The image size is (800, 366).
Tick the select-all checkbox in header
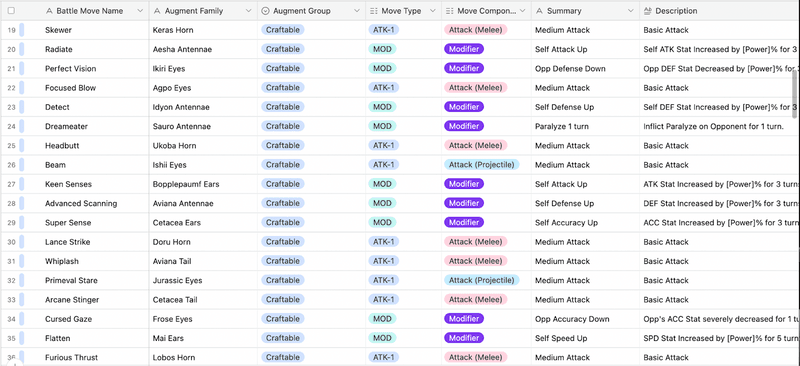[11, 10]
